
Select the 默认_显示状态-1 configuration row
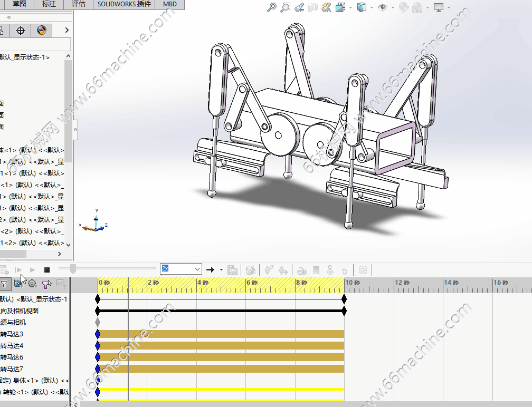click(25, 57)
